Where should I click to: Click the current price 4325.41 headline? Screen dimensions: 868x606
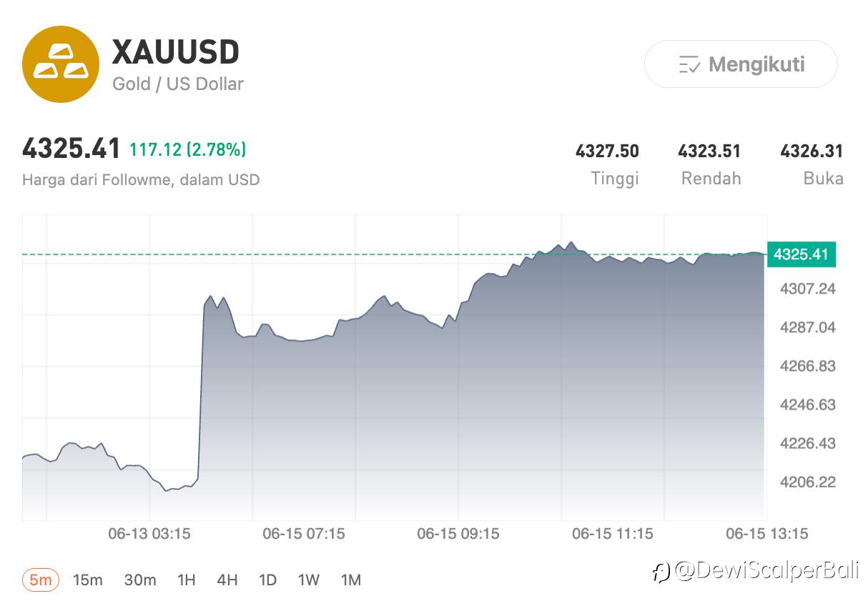pyautogui.click(x=71, y=149)
